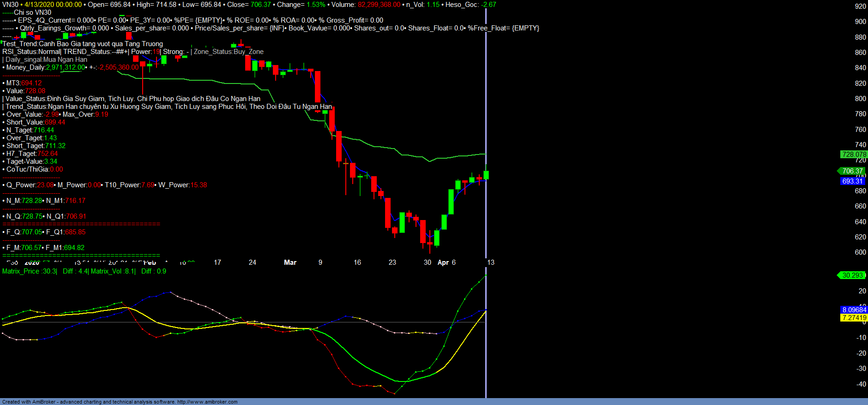Click the -40 level on indicator axis

tap(860, 384)
